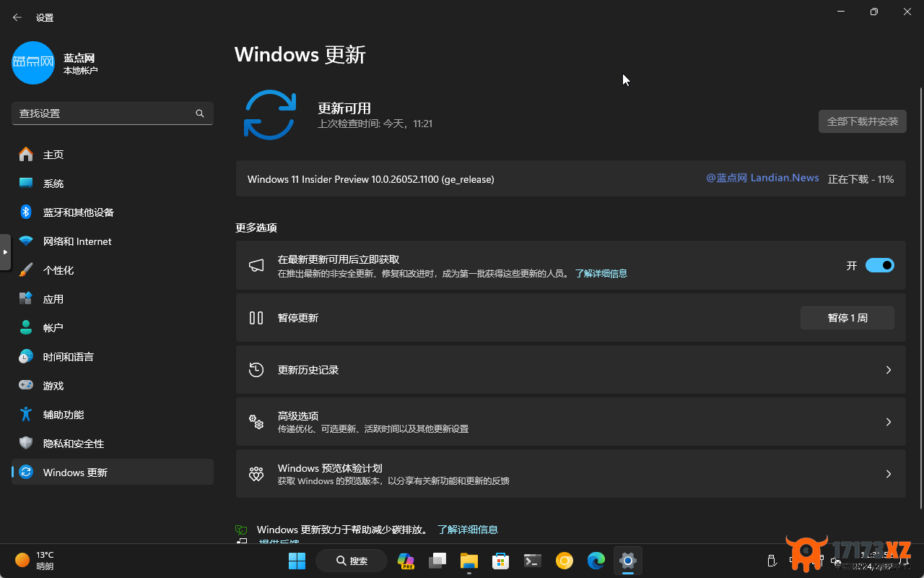Expand 高级选项 chevron
The height and width of the screenshot is (578, 924).
coord(889,422)
